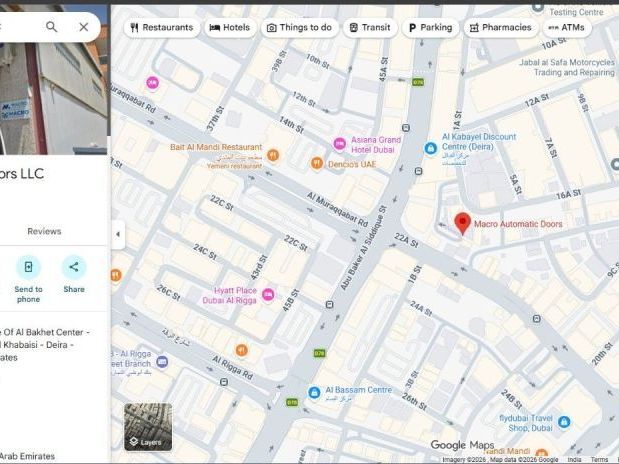Image resolution: width=619 pixels, height=464 pixels.
Task: Click the search magnifier icon
Action: [51, 27]
